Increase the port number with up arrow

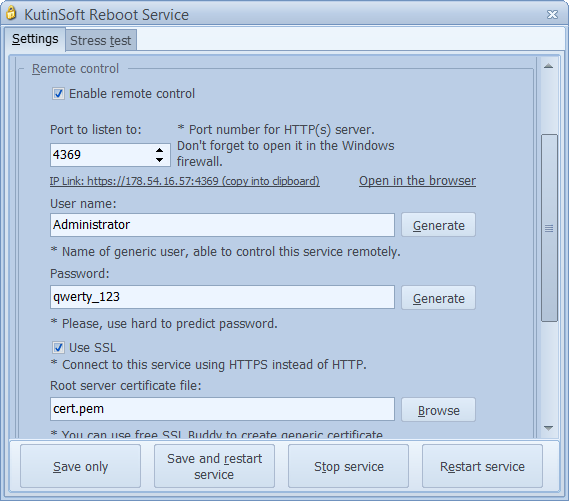159,150
